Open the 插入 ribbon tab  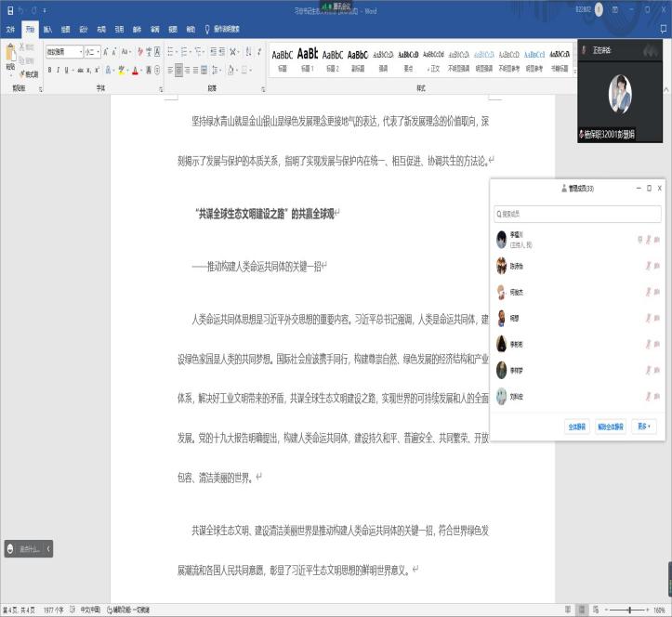point(47,29)
